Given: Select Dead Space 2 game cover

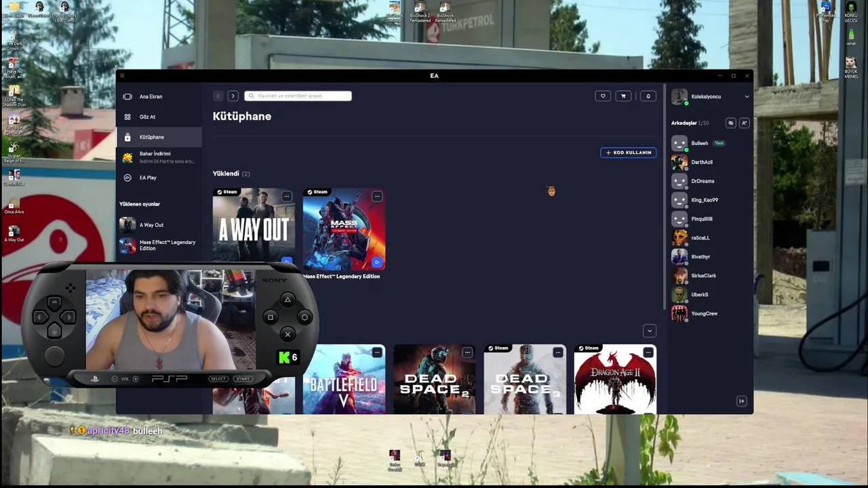Looking at the screenshot, I should click(434, 380).
